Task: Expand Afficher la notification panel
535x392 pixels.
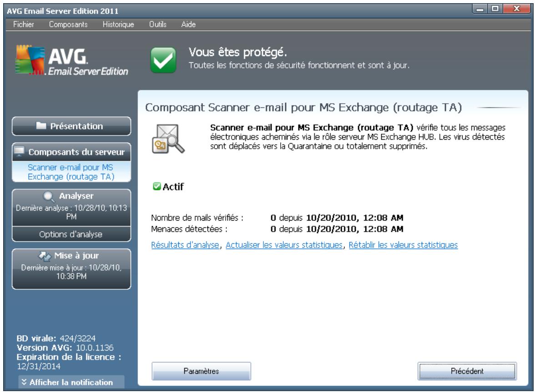Action: (71, 382)
